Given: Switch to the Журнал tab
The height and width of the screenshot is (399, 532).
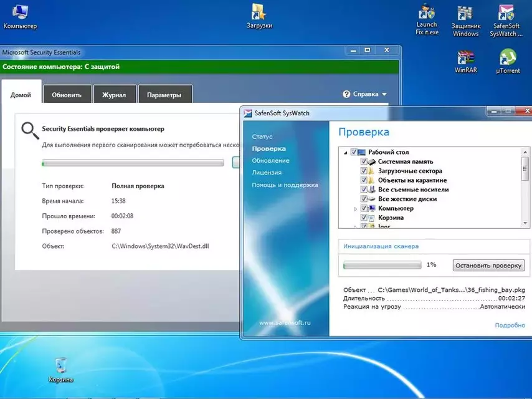Looking at the screenshot, I should point(115,94).
